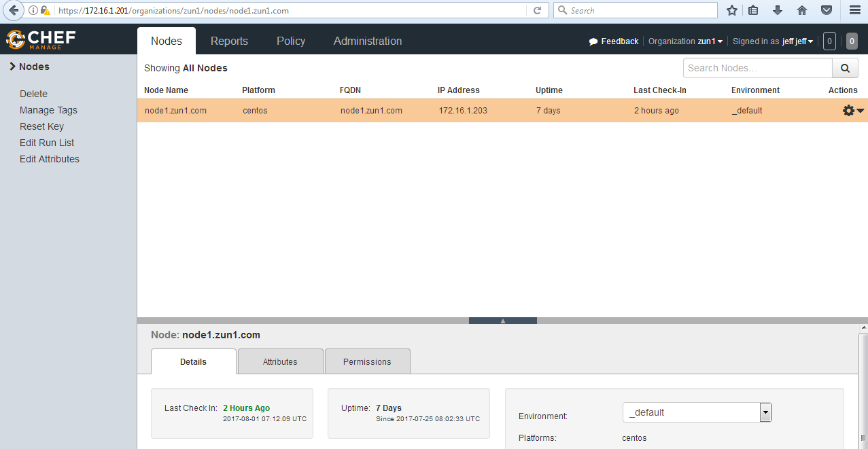Switch to the Reports tab
The height and width of the screenshot is (449, 868).
tap(229, 41)
